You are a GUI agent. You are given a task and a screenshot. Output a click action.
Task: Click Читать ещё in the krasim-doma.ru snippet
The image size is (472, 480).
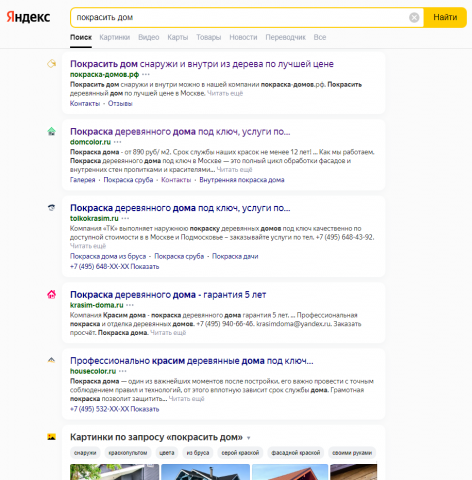pos(168,333)
